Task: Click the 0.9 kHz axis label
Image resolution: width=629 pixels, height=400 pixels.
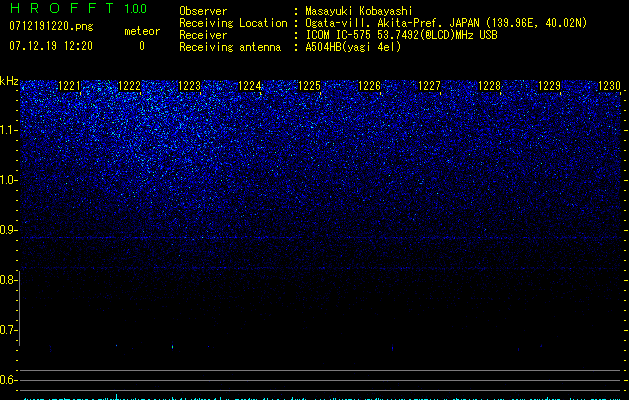Action: 9,230
